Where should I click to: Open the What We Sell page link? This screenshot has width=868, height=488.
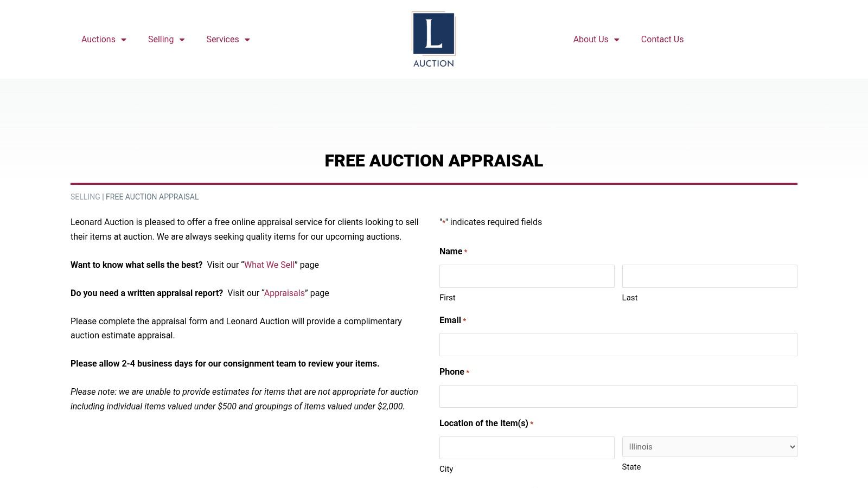(x=269, y=265)
